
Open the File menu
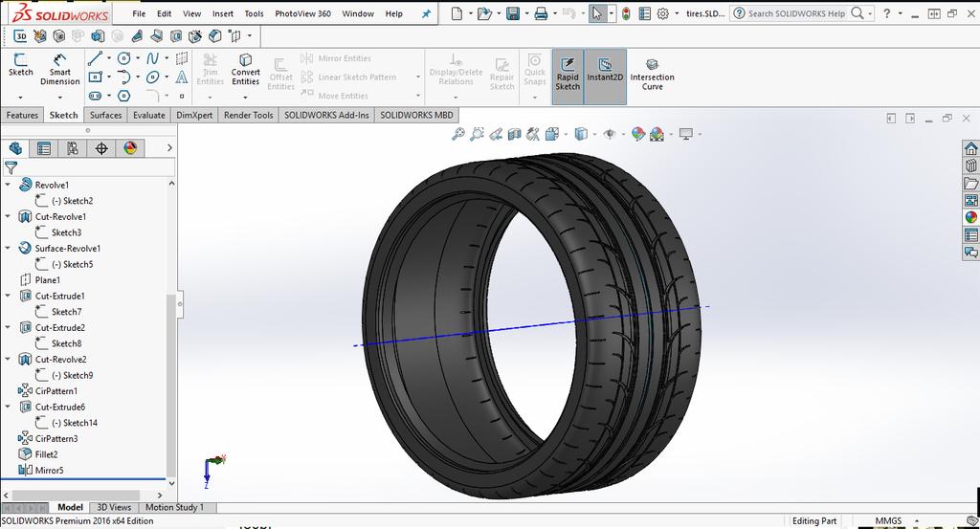(x=139, y=13)
